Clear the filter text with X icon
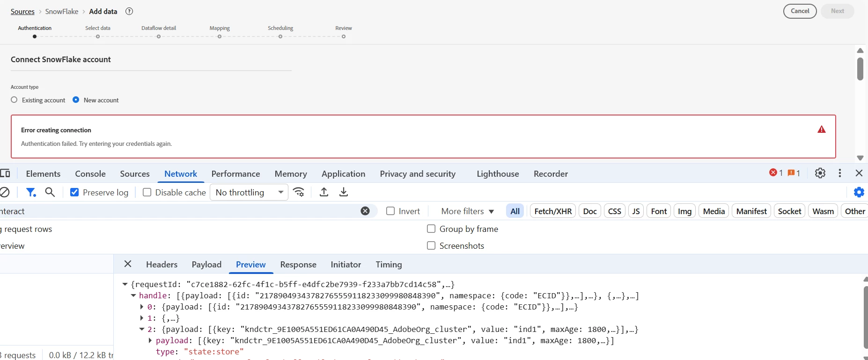This screenshot has width=868, height=360. [365, 211]
